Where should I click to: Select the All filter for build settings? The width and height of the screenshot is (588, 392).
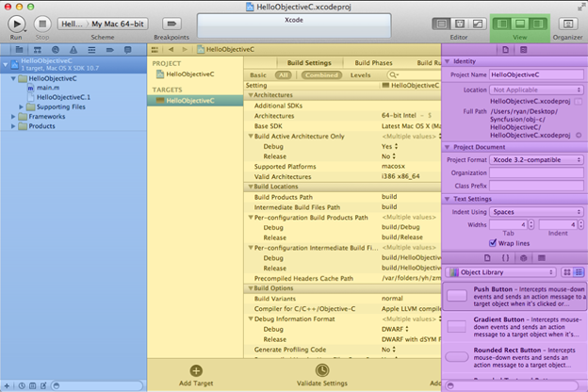[x=283, y=75]
